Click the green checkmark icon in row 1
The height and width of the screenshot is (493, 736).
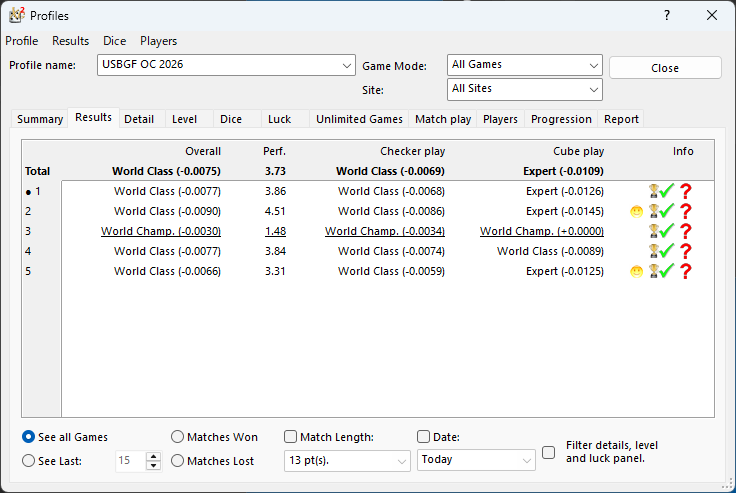[x=667, y=191]
